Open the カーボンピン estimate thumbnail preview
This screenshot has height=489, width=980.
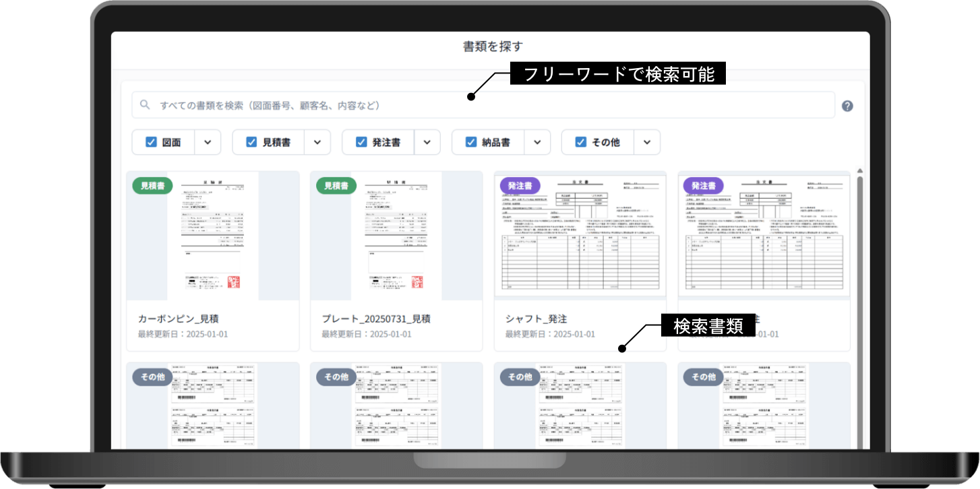212,236
